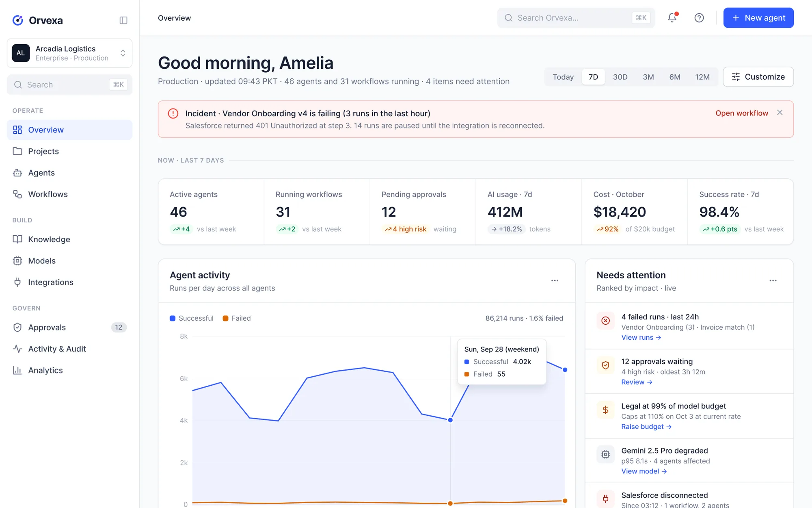Collapse the sidebar panel icon
Screen dimensions: 812x508
coord(123,20)
